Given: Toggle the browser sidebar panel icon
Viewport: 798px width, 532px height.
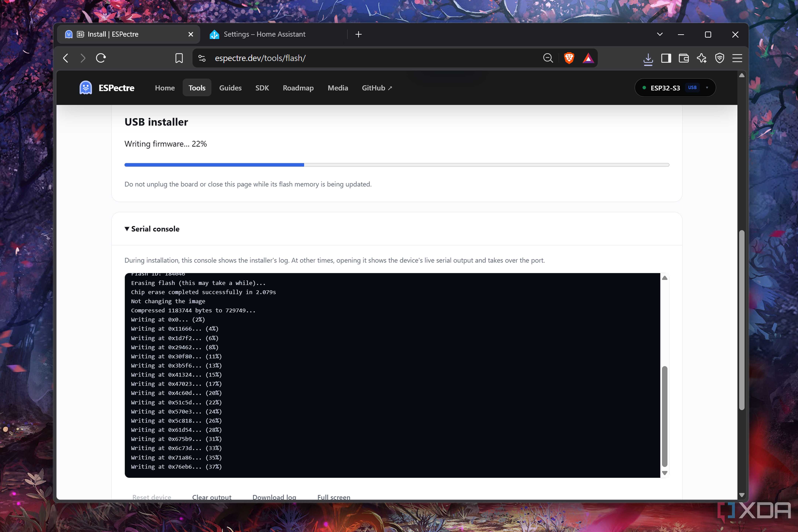Looking at the screenshot, I should coord(666,58).
